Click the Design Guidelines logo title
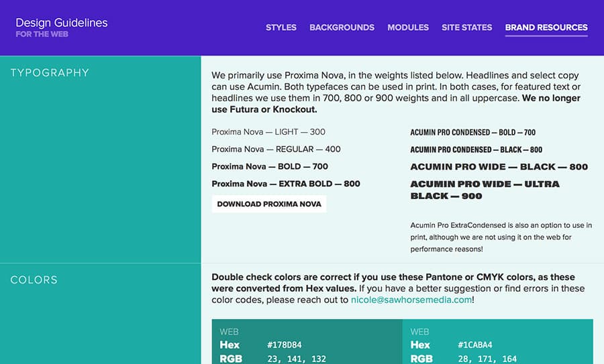The width and height of the screenshot is (604, 364). click(x=62, y=23)
